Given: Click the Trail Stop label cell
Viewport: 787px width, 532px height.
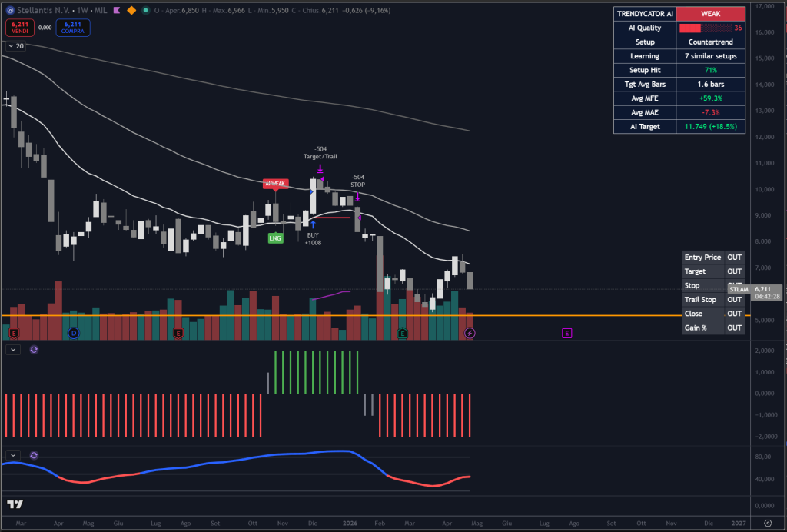Looking at the screenshot, I should pyautogui.click(x=702, y=300).
